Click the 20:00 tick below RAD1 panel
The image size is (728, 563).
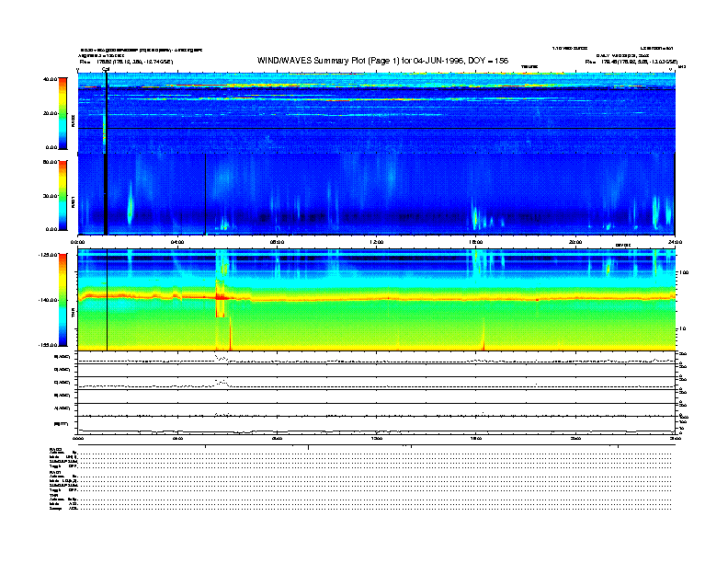575,242
